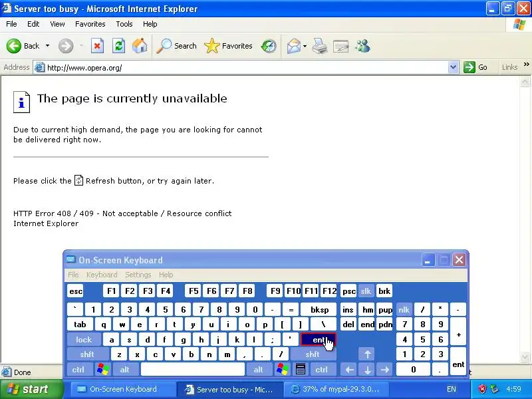Toggle the right ctrl key
Viewport: 532px width, 399px height.
coord(322,370)
